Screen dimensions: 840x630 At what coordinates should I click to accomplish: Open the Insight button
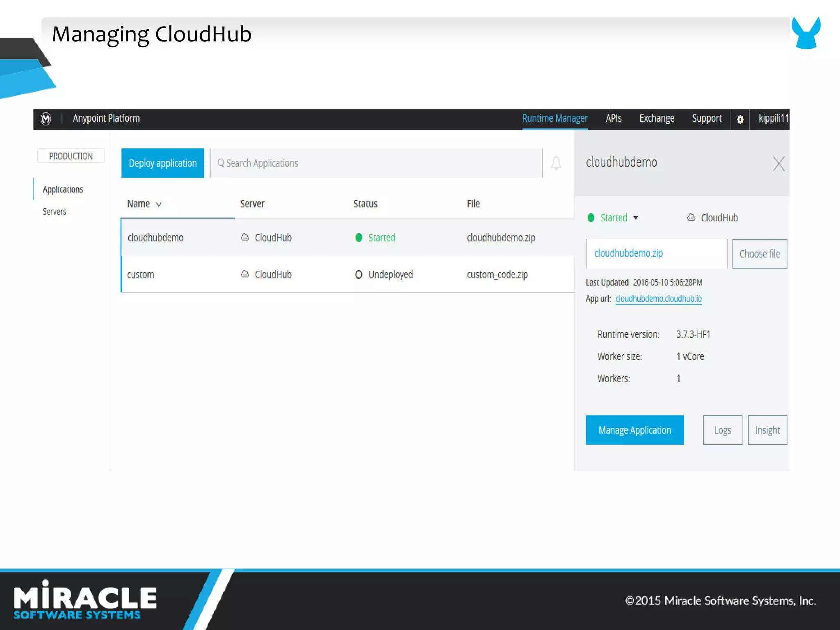click(x=767, y=430)
